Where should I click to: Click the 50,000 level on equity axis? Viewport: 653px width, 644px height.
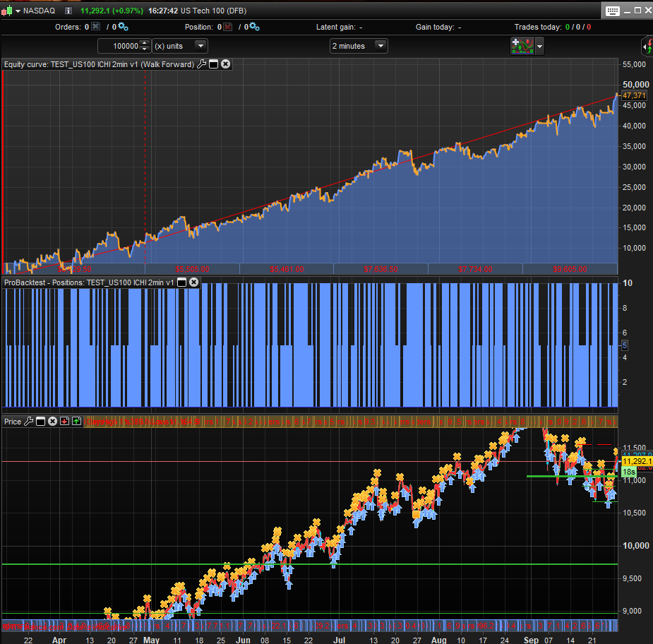tap(635, 84)
